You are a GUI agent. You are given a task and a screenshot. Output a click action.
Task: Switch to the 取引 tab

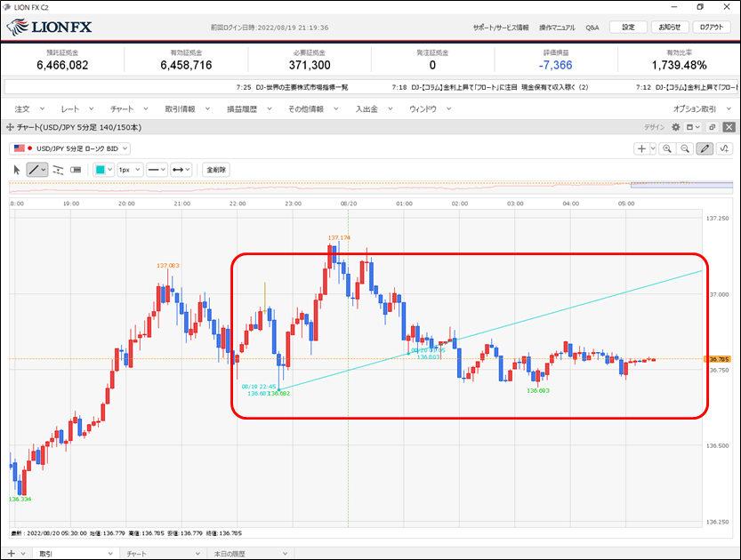pyautogui.click(x=46, y=554)
